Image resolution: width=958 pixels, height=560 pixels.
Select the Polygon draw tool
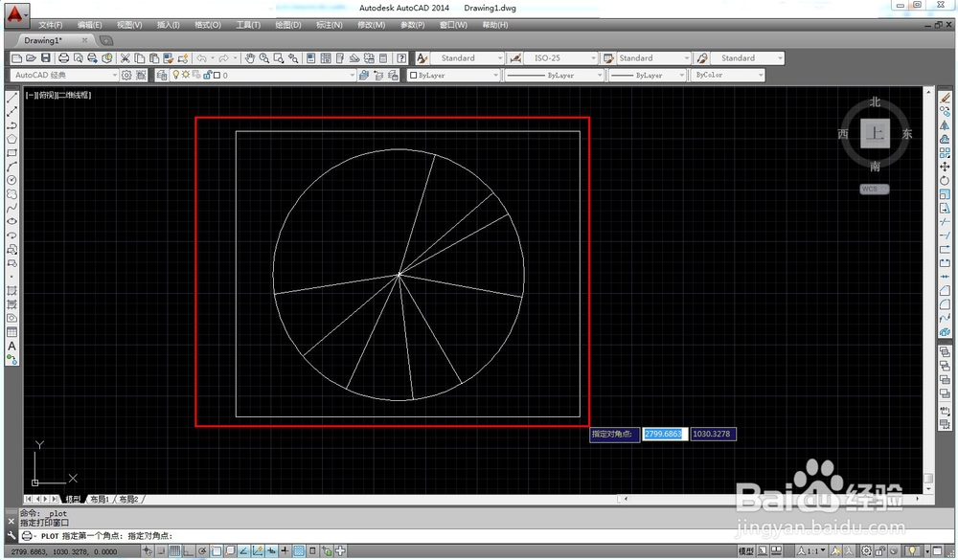click(x=11, y=139)
